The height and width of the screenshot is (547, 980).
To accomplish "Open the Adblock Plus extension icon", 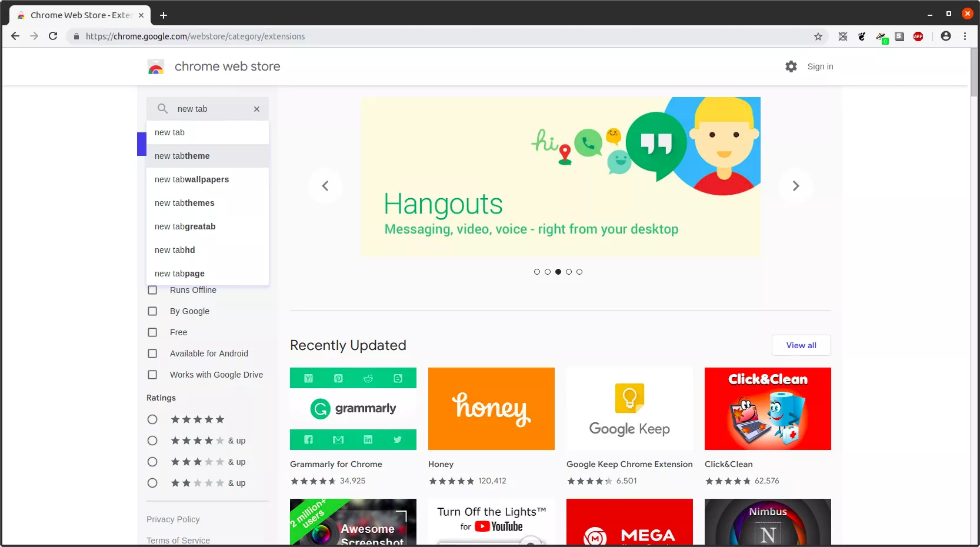I will (x=919, y=36).
